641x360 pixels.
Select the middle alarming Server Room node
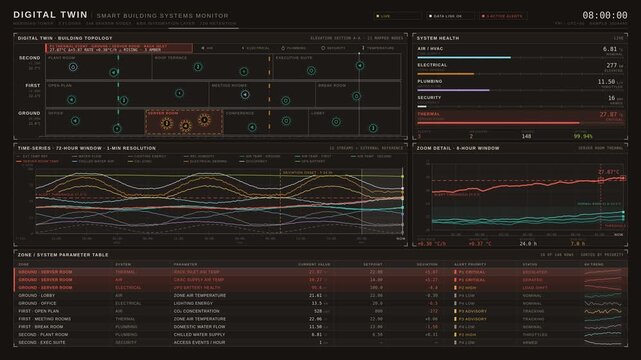pyautogui.click(x=185, y=126)
